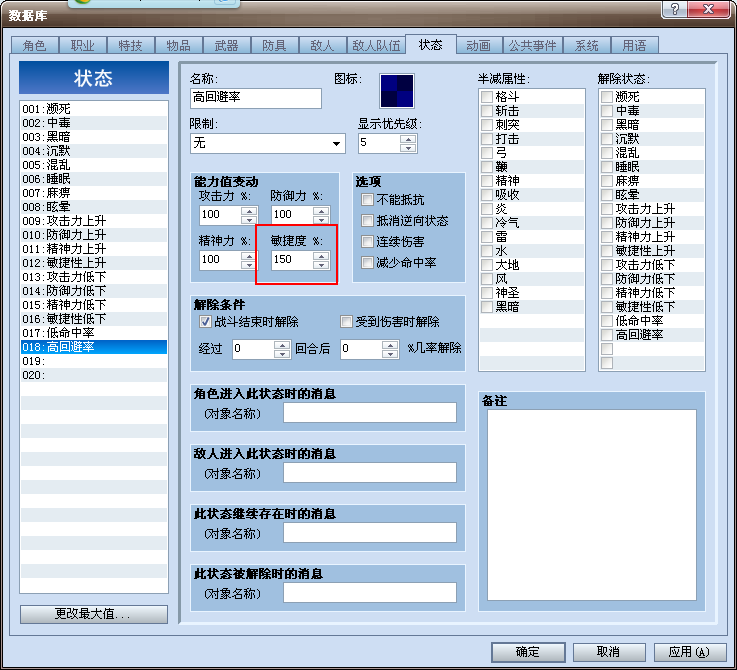Select state 016:敏捷性低下 in list

click(94, 319)
